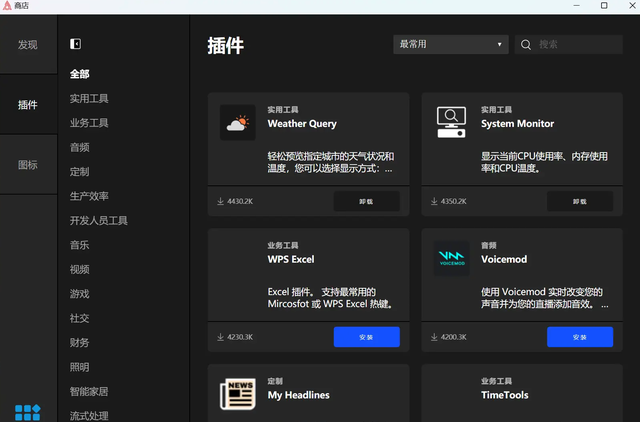Screen dimensions: 640x422
Task: Click the blue grid apps icon
Action: pyautogui.click(x=27, y=412)
